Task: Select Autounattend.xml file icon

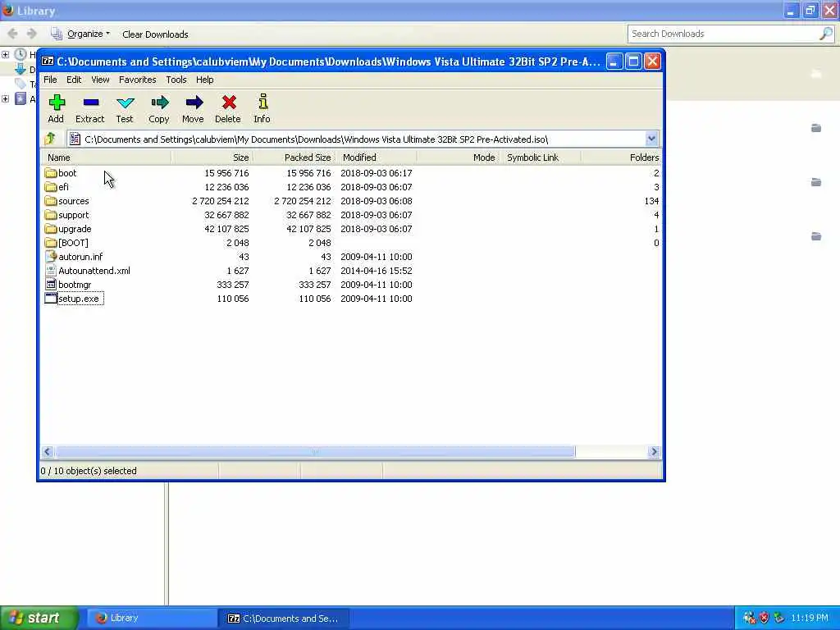Action: pos(51,271)
